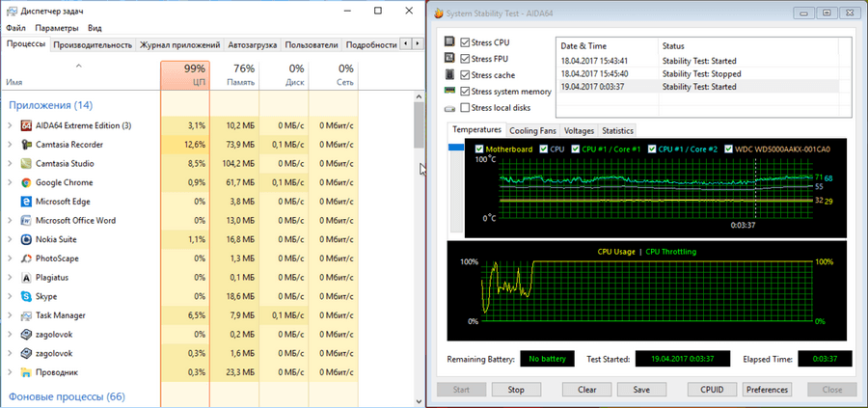Screen dimensions: 868x408
Task: Expand the AIDA64 Extreme Edition process group
Action: (10, 125)
